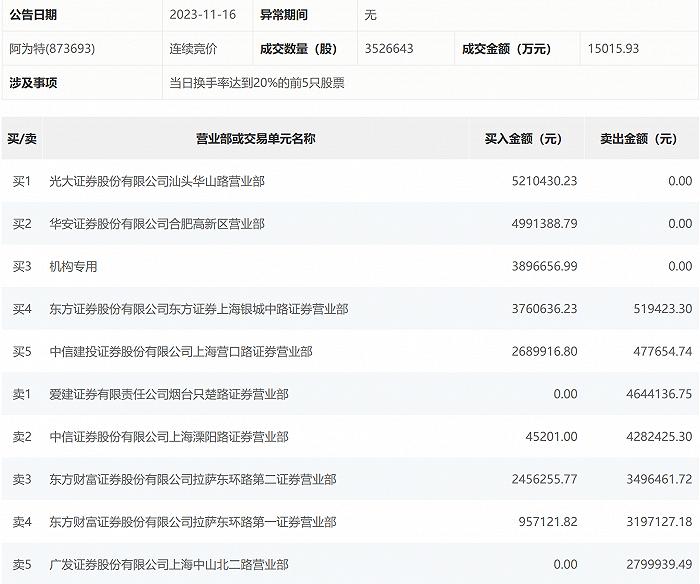Select sell amount 477654.74
This screenshot has width=700, height=584.
point(662,351)
